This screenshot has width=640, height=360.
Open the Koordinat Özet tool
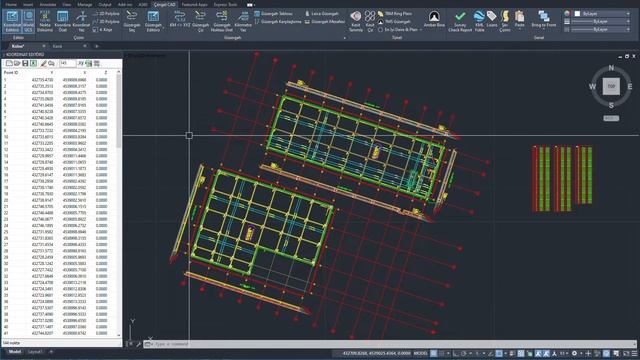click(x=62, y=21)
